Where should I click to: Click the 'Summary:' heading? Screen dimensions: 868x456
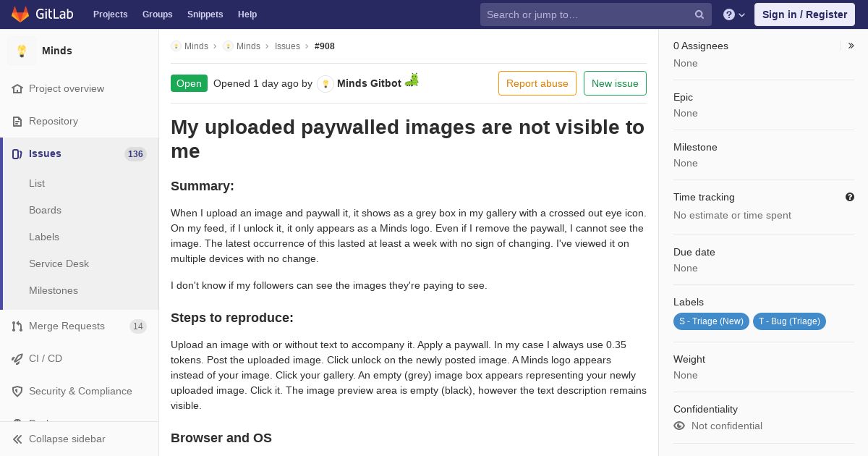tap(203, 186)
